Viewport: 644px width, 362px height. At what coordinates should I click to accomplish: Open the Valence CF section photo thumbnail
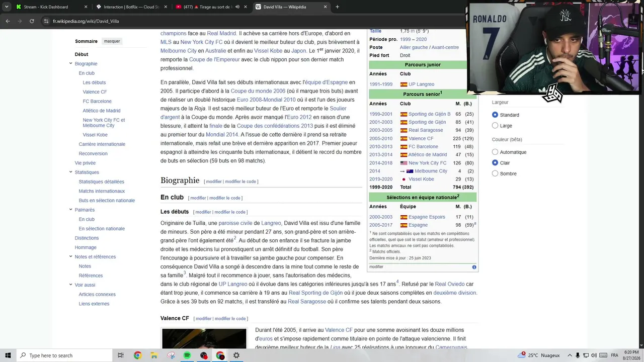204,338
